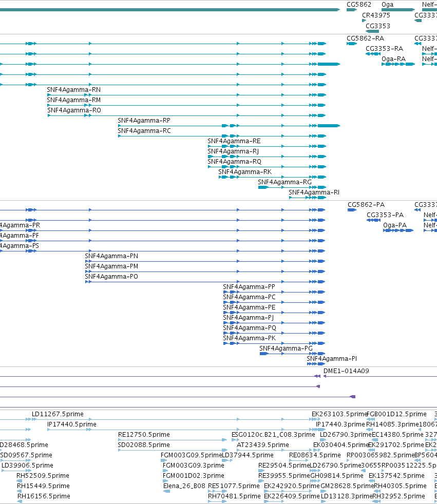Select the Oga gene label
Screen dimensions: 437x504
pyautogui.click(x=387, y=5)
